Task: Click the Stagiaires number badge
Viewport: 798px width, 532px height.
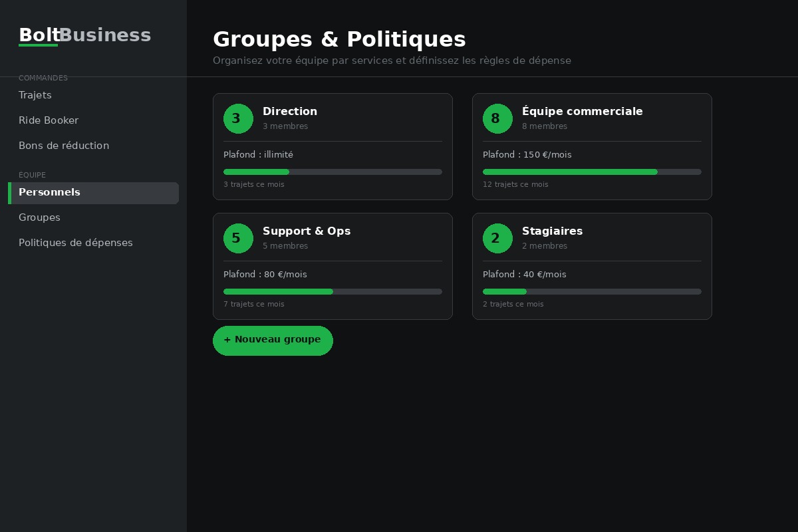Action: tap(497, 238)
